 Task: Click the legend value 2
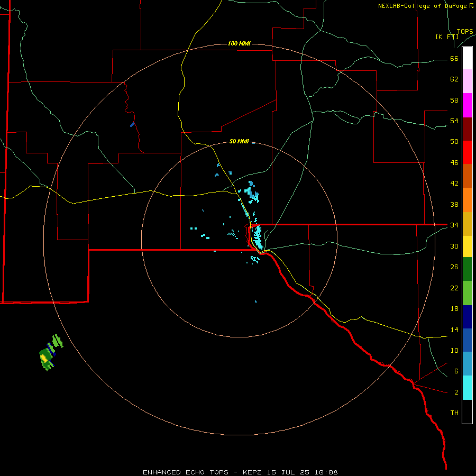tap(456, 392)
